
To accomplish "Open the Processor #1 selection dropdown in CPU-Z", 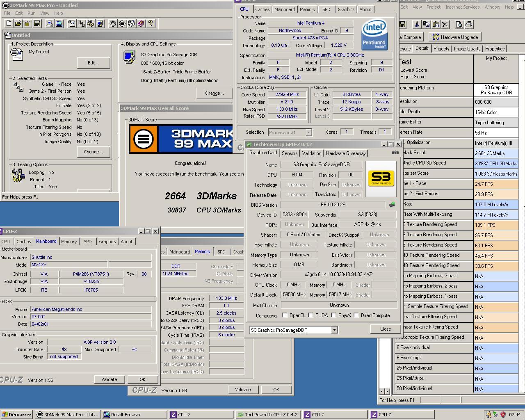I will (308, 132).
